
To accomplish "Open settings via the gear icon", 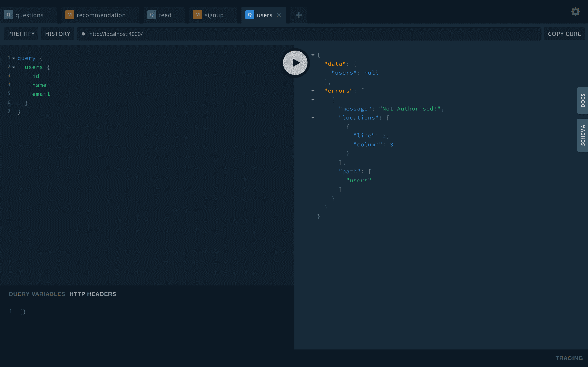I will coord(575,12).
